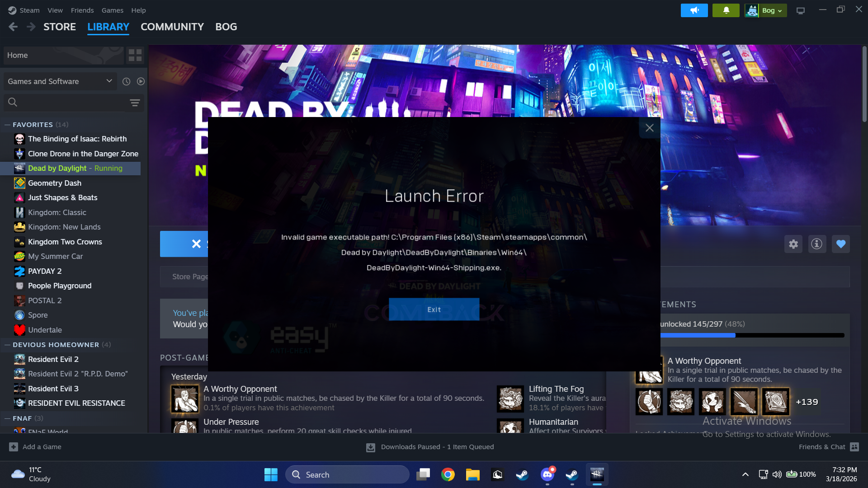Show game information panel icon
The image size is (868, 488).
pyautogui.click(x=816, y=244)
